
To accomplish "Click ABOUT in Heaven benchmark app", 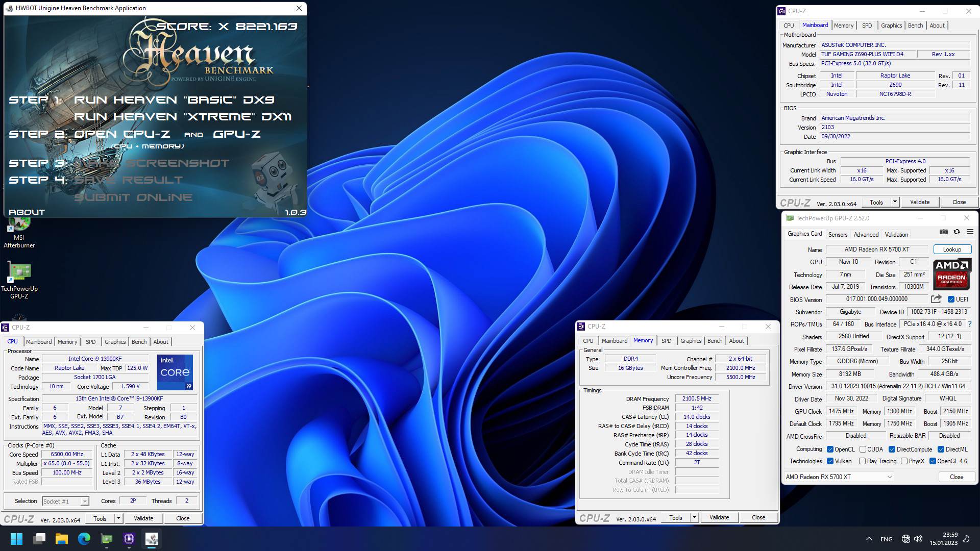I will (x=27, y=212).
